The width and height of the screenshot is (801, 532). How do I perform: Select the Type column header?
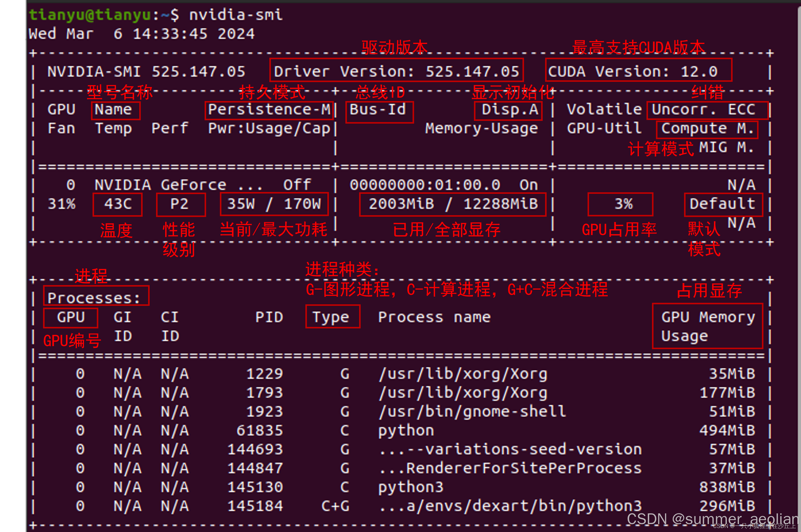[x=332, y=317]
